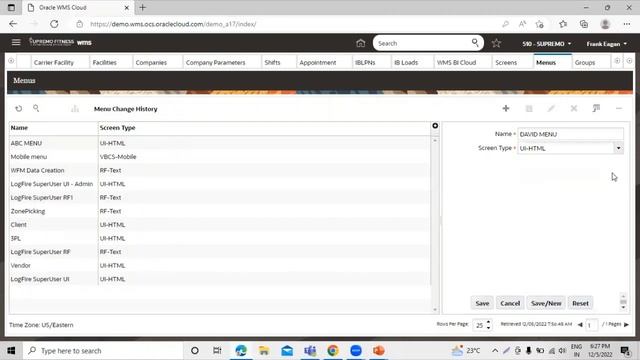Collapse the panel with minus icon
Viewport: 640px width, 360px height.
619,109
